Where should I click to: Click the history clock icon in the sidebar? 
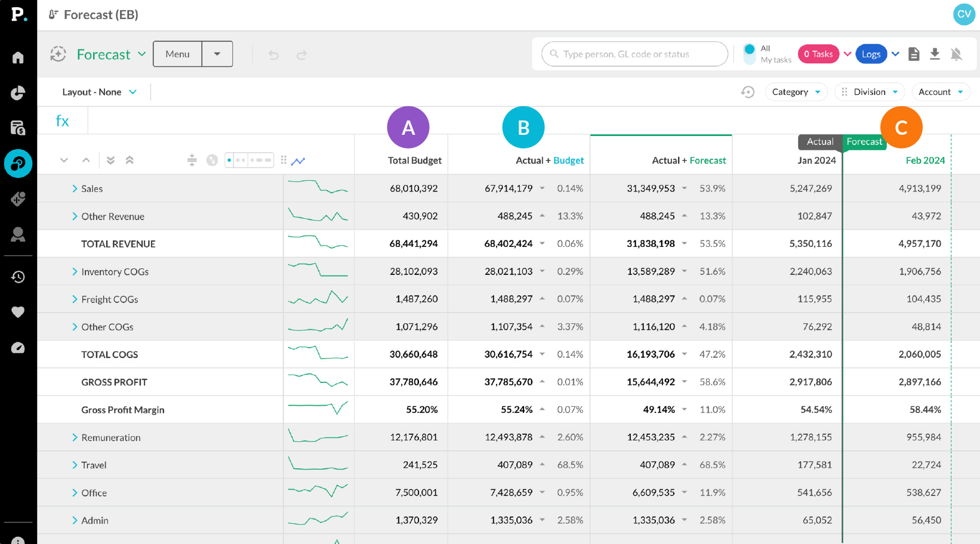(18, 277)
